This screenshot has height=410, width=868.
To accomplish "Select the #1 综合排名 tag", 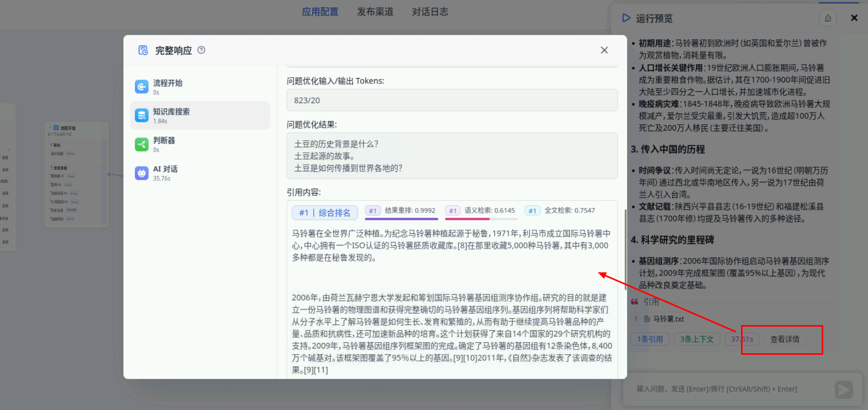I will click(325, 213).
